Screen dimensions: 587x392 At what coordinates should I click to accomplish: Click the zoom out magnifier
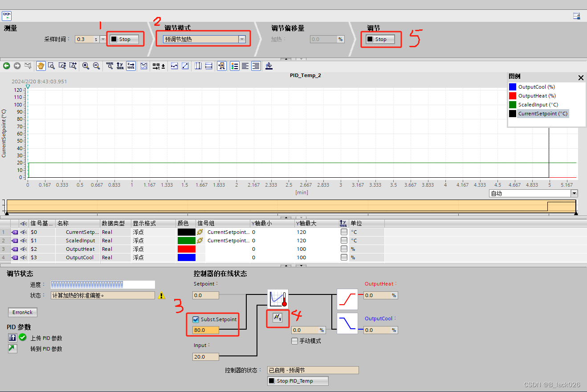click(x=96, y=66)
